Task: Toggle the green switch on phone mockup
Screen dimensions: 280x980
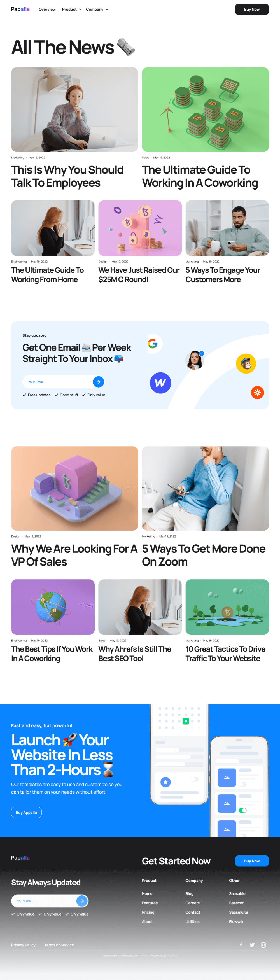Action: point(242,810)
